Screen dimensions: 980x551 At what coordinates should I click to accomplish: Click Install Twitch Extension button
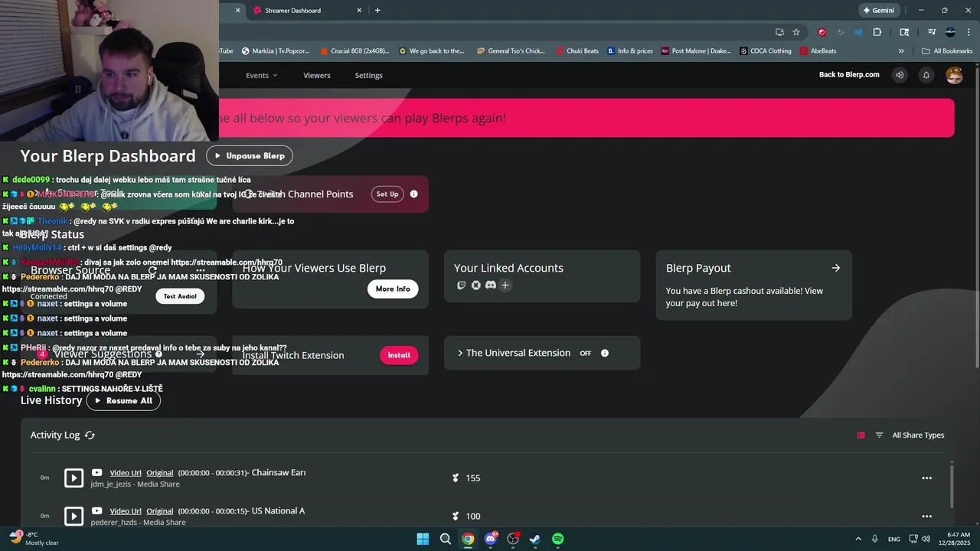tap(399, 355)
